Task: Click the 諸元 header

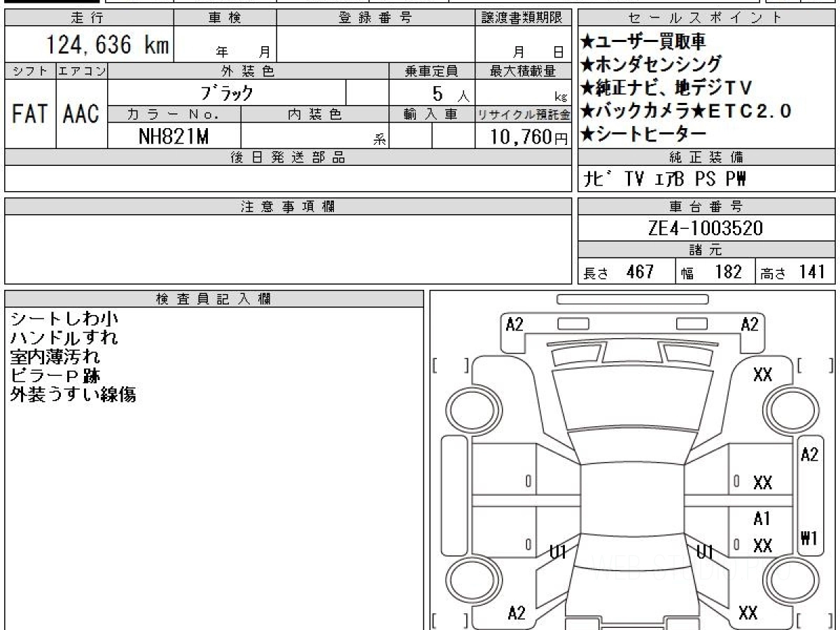Action: click(706, 250)
